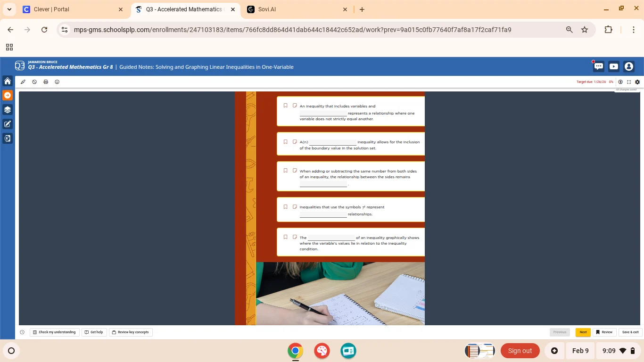The width and height of the screenshot is (644, 362).
Task: Open the settings gear near Target due
Action: [637, 82]
